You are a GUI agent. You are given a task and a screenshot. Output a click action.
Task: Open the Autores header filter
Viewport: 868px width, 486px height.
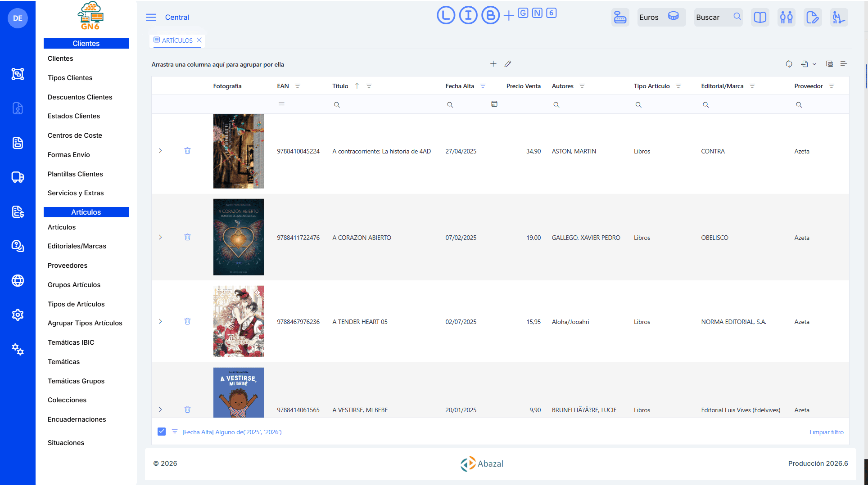tap(582, 86)
